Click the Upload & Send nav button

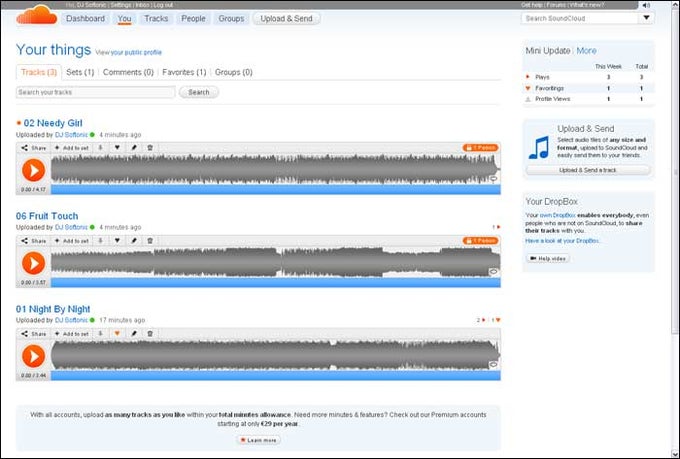[286, 19]
